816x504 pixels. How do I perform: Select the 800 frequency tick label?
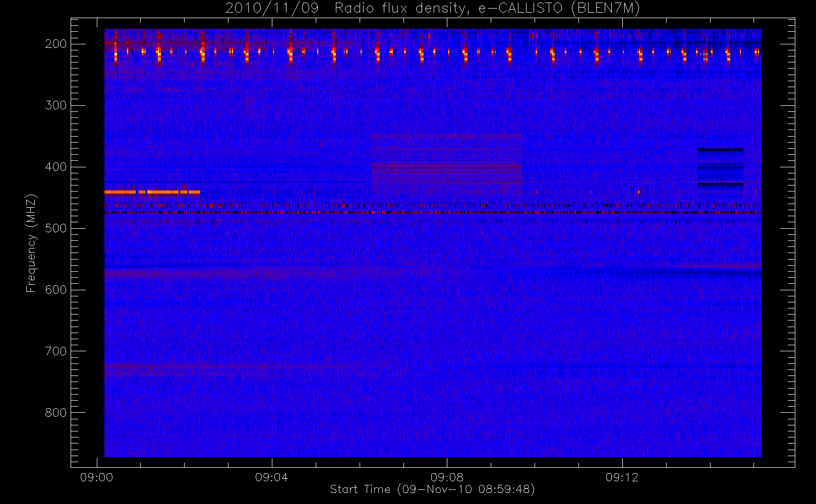point(56,413)
